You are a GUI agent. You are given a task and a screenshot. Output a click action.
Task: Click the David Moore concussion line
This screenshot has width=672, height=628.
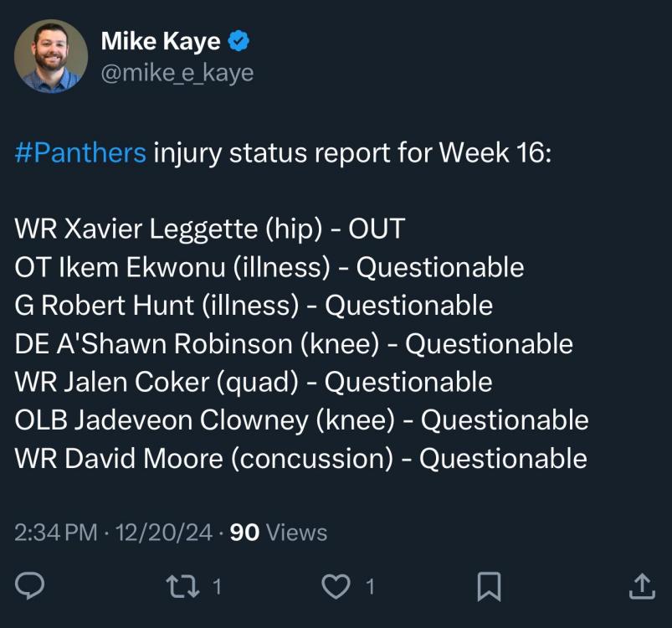[x=300, y=459]
